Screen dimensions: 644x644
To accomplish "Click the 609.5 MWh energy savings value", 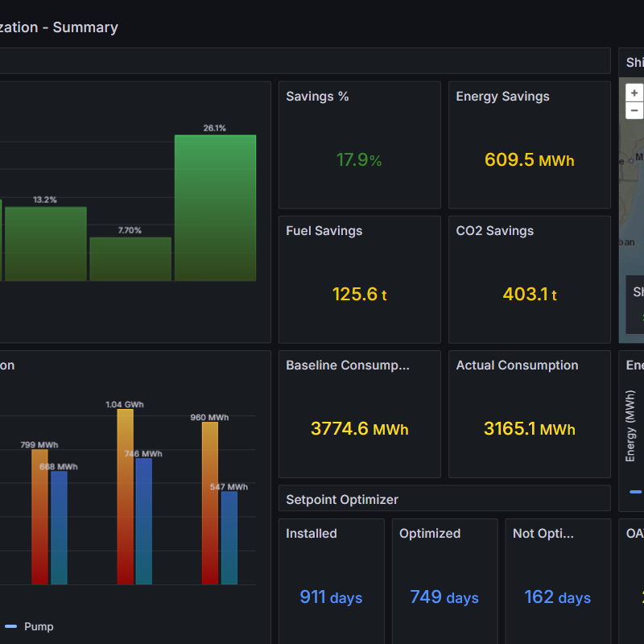I will coord(529,160).
